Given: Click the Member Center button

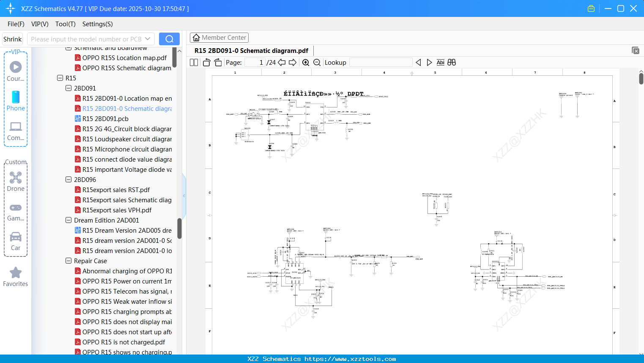Looking at the screenshot, I should coord(219,37).
